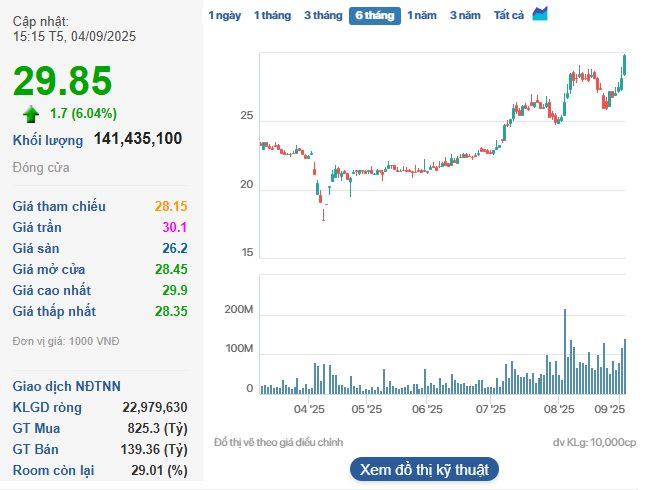Switch chart to 3 năm range

(465, 15)
